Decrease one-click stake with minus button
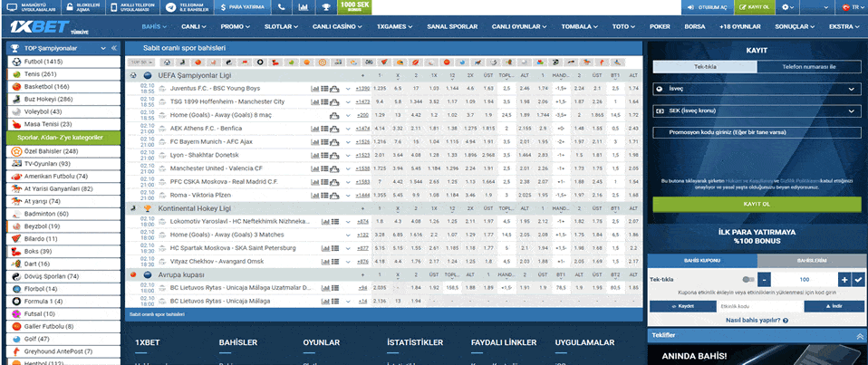Screen dimensions: 868x365 [x=765, y=279]
